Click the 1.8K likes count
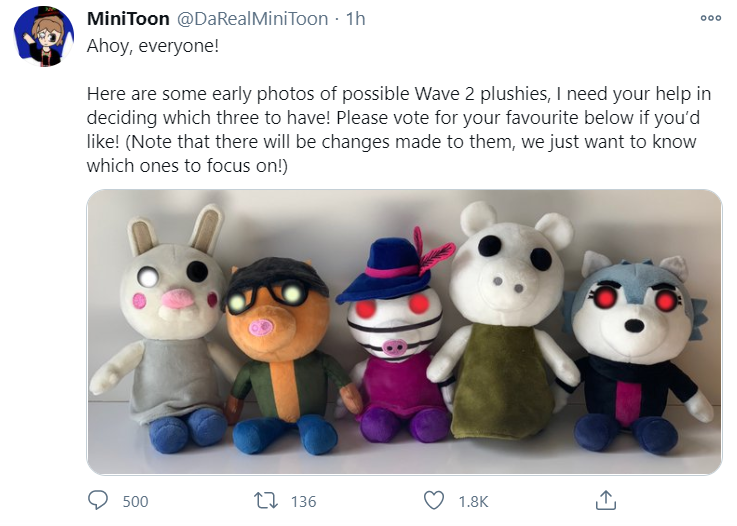The height and width of the screenshot is (526, 737). pos(473,502)
